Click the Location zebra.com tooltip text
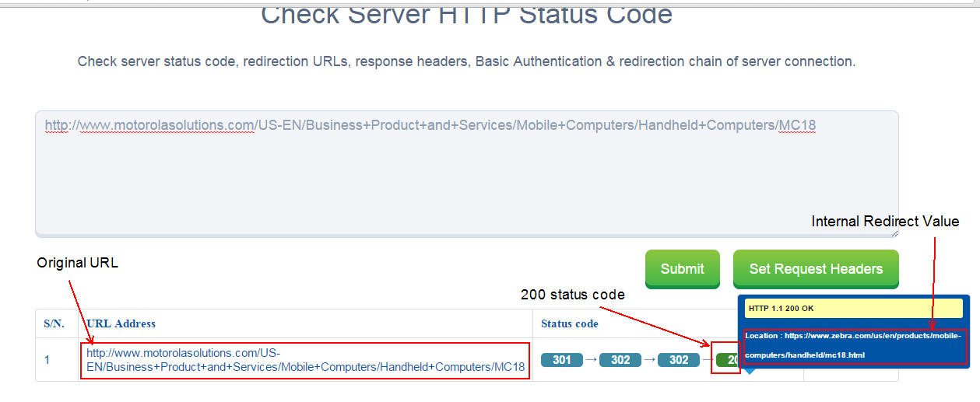Viewport: 980px width, 402px height. [854, 345]
